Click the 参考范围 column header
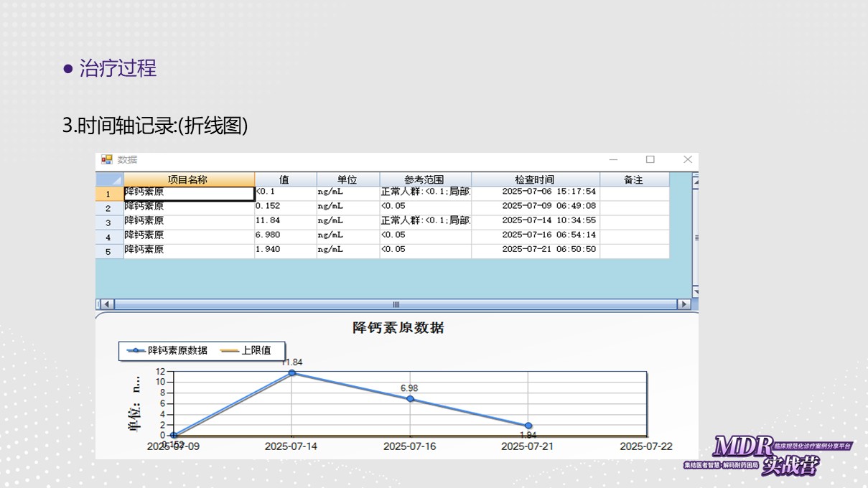The height and width of the screenshot is (488, 868). pos(424,179)
